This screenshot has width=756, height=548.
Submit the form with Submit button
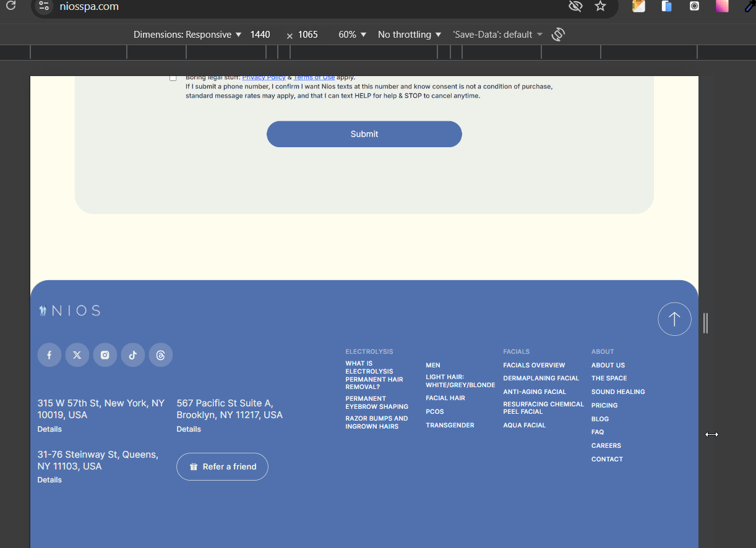click(x=364, y=134)
